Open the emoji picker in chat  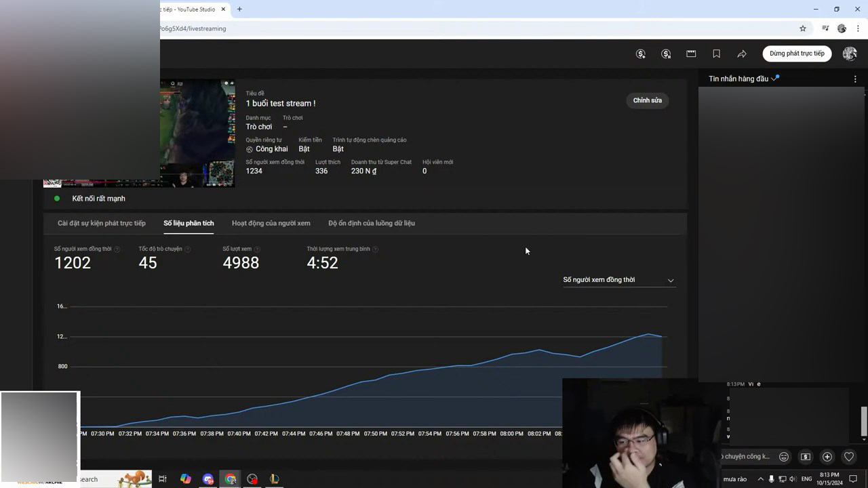784,457
